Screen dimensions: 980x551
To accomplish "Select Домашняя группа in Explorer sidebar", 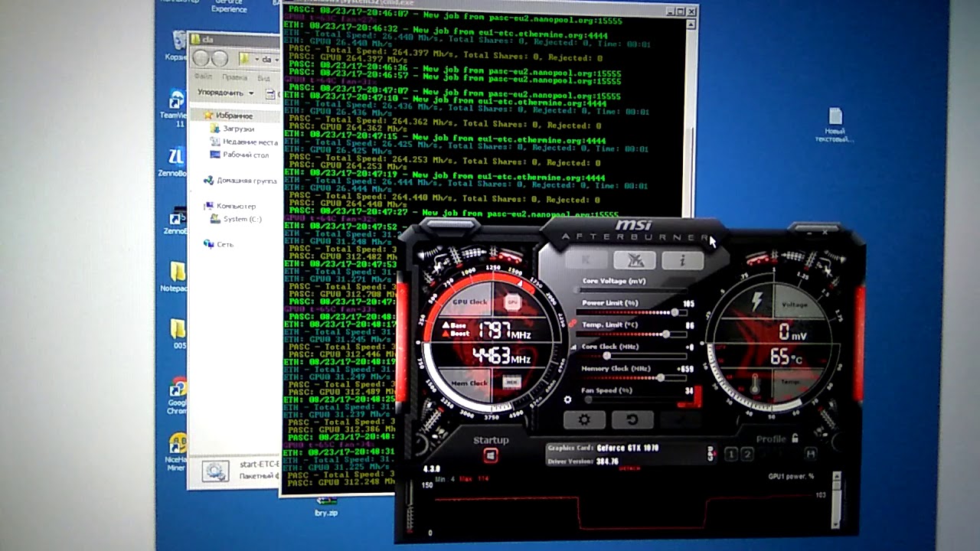I will pos(240,181).
